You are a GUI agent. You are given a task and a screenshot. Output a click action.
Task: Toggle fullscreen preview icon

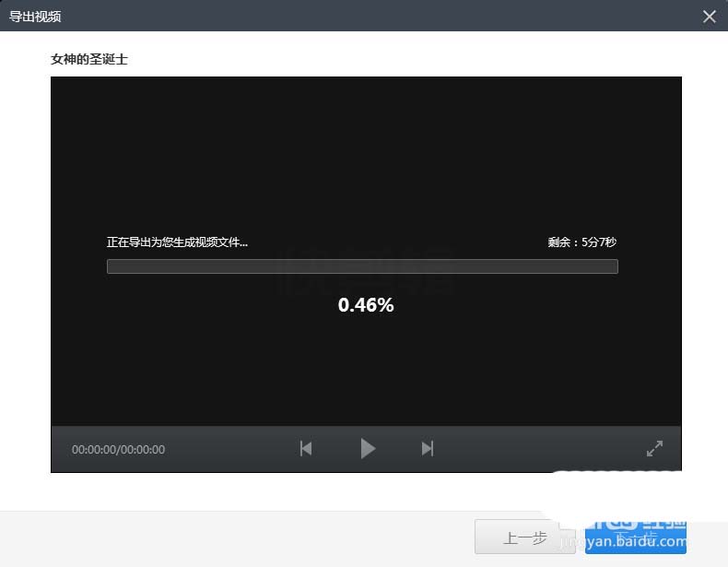click(x=654, y=449)
